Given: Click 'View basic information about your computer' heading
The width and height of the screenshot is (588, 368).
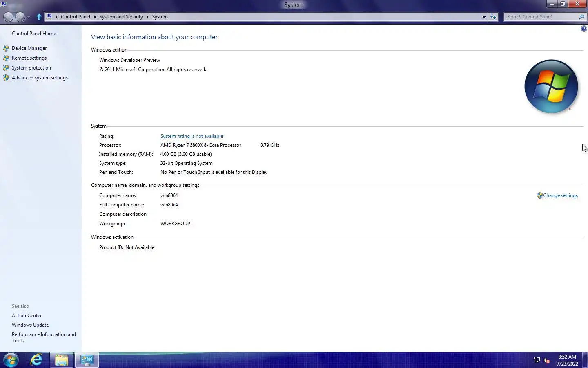Looking at the screenshot, I should 154,37.
